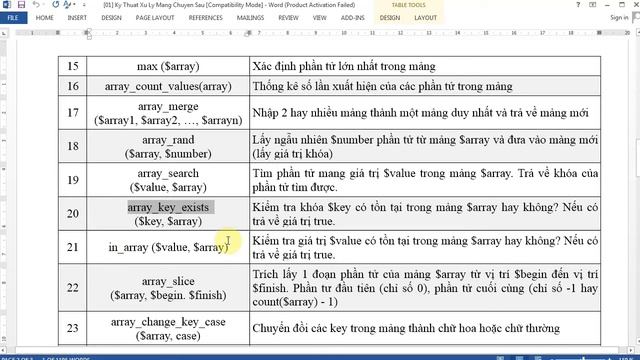
Task: Click row number 19 cell
Action: [73, 180]
